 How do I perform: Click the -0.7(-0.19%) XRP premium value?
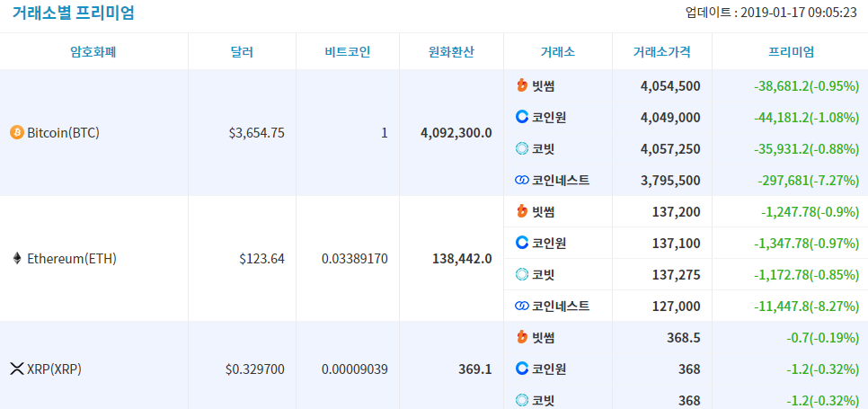tap(822, 338)
